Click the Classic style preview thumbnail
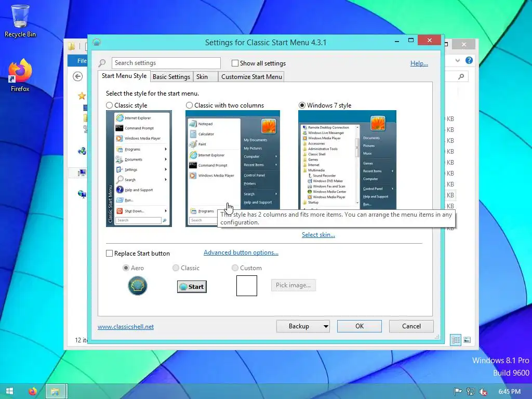 point(139,169)
